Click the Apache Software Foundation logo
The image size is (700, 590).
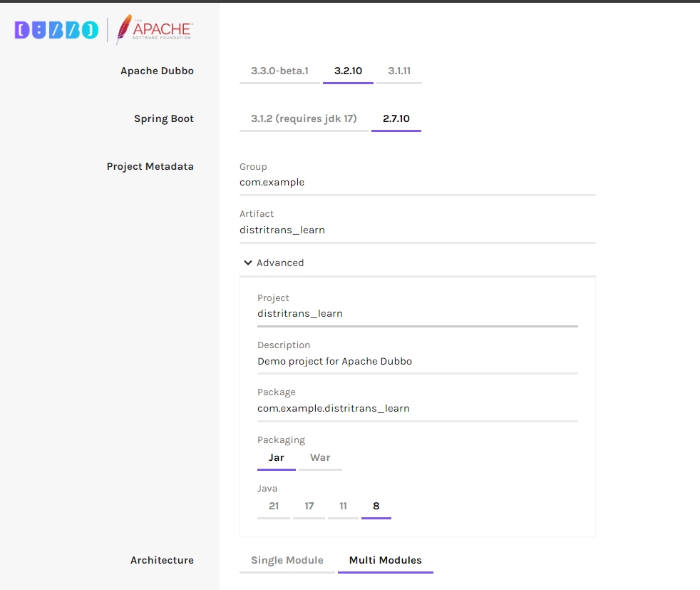pyautogui.click(x=155, y=29)
